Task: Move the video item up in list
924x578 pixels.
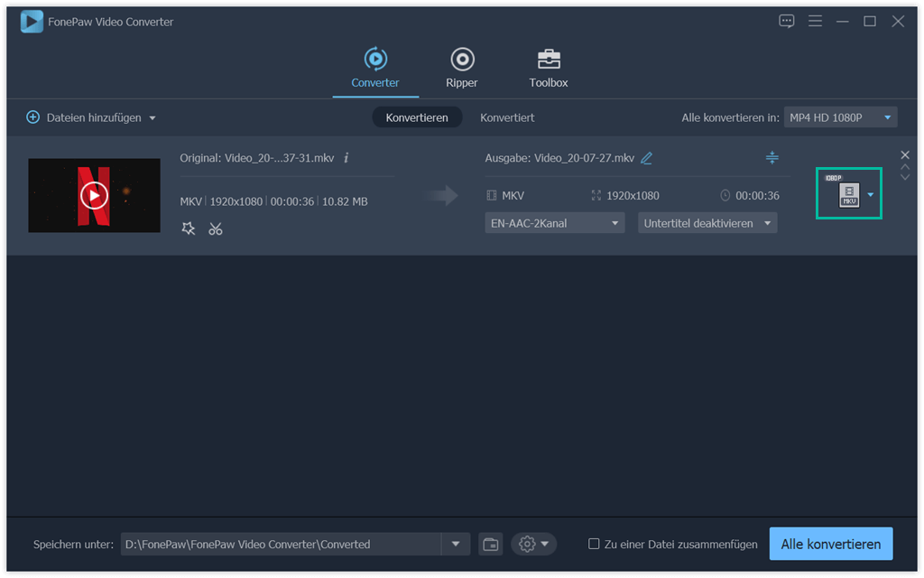Action: [x=905, y=167]
